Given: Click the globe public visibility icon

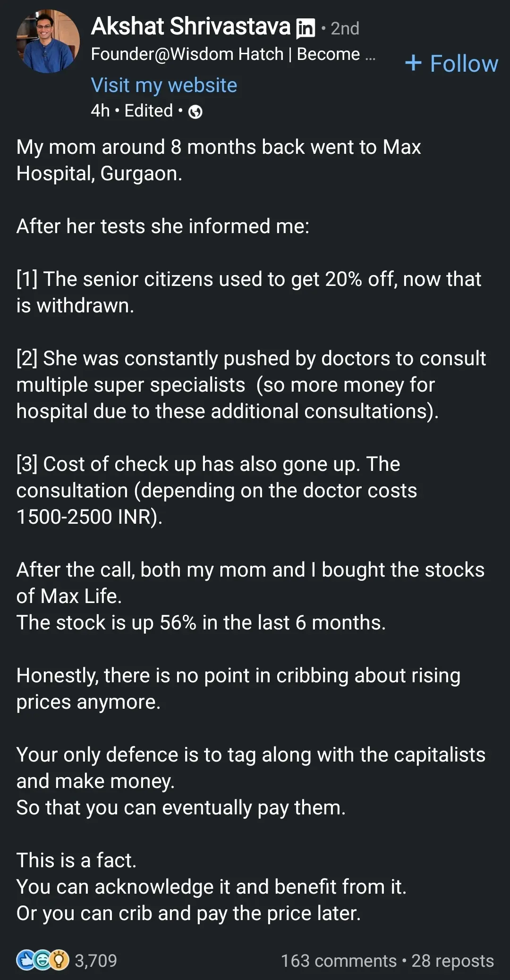Looking at the screenshot, I should click(x=195, y=112).
